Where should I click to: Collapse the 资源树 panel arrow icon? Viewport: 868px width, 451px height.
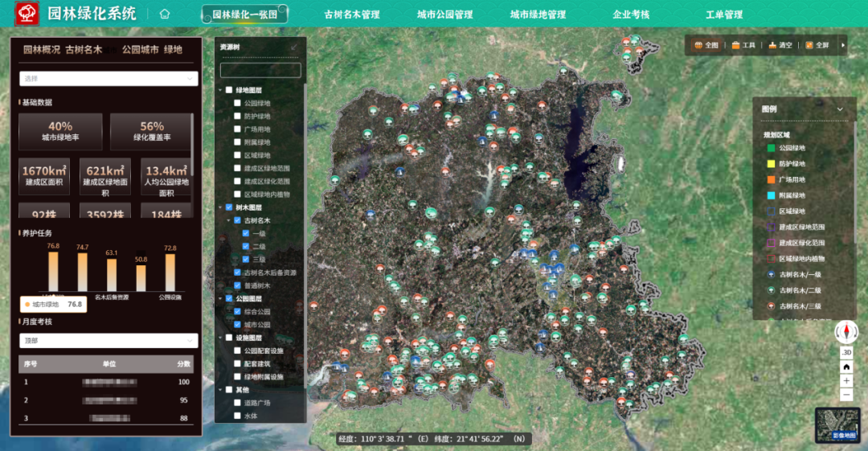pos(294,47)
